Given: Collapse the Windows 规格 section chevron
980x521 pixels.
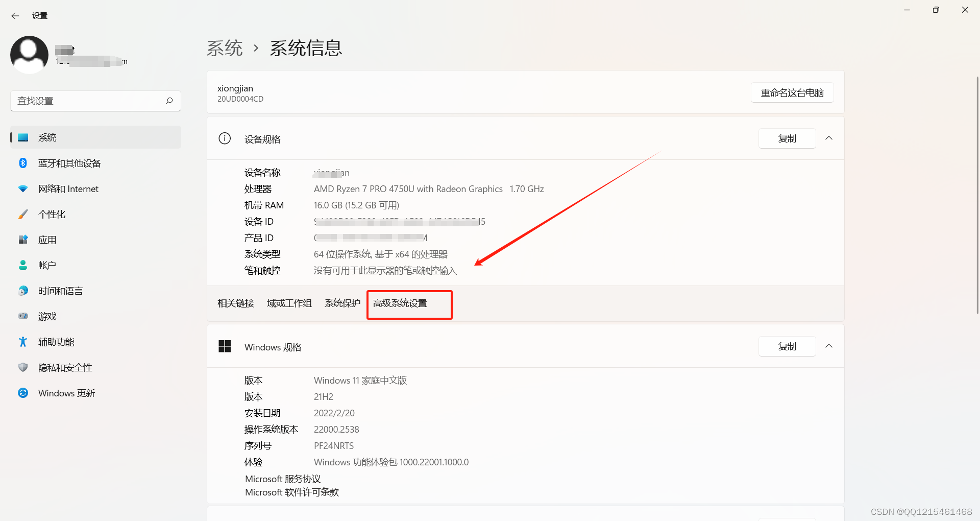Looking at the screenshot, I should point(829,346).
